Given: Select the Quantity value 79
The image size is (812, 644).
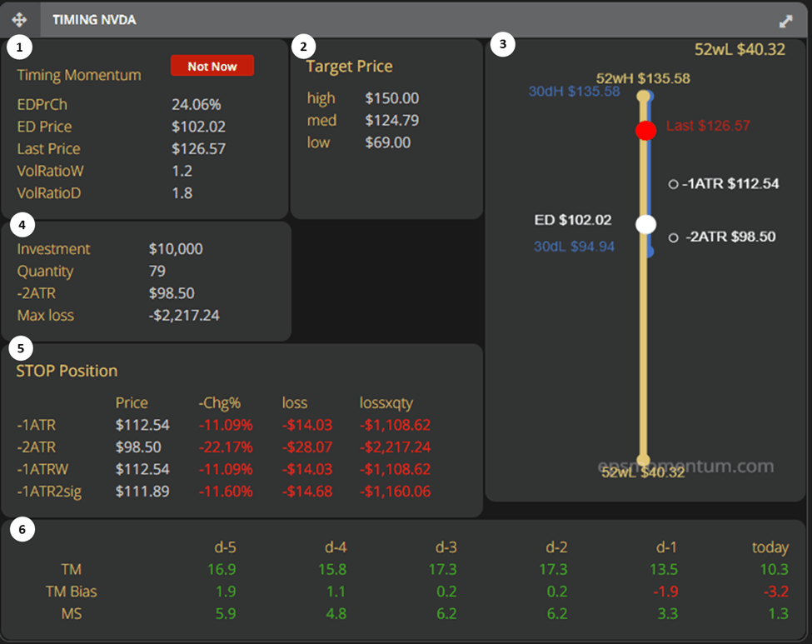Looking at the screenshot, I should tap(157, 271).
